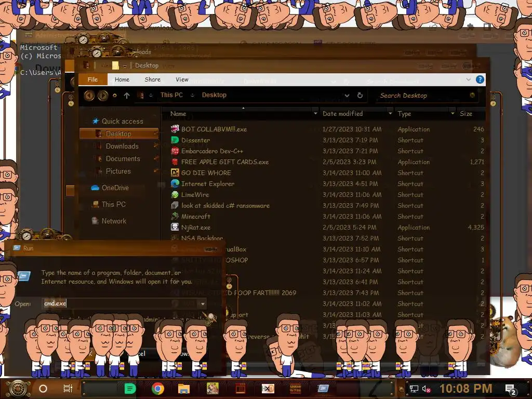The image size is (532, 399).
Task: Click the Quick access star icon
Action: coord(96,121)
